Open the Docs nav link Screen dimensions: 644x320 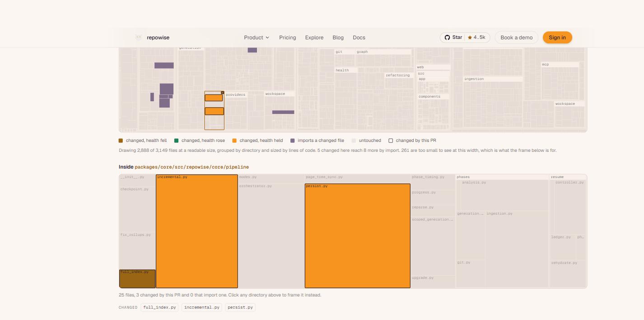359,38
